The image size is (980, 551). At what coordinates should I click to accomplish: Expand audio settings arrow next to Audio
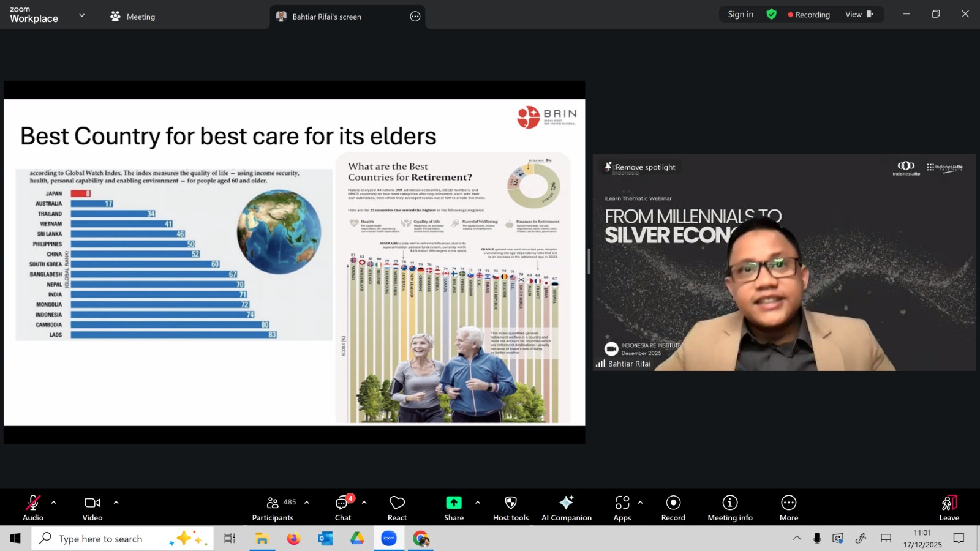tap(54, 503)
